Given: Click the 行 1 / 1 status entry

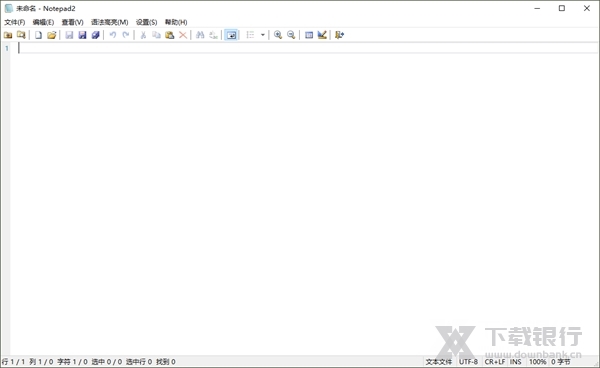Looking at the screenshot, I should [x=13, y=362].
